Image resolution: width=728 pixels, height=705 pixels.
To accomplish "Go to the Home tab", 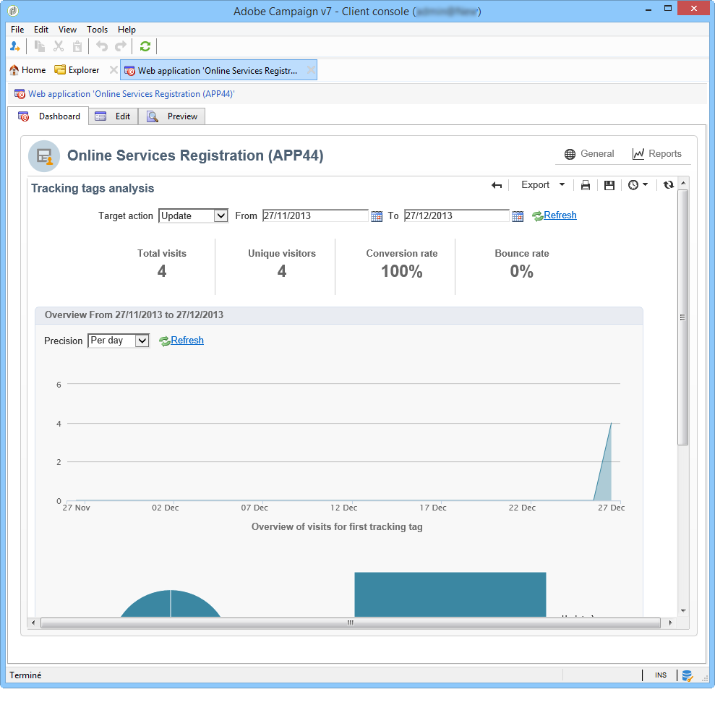I will 27,70.
